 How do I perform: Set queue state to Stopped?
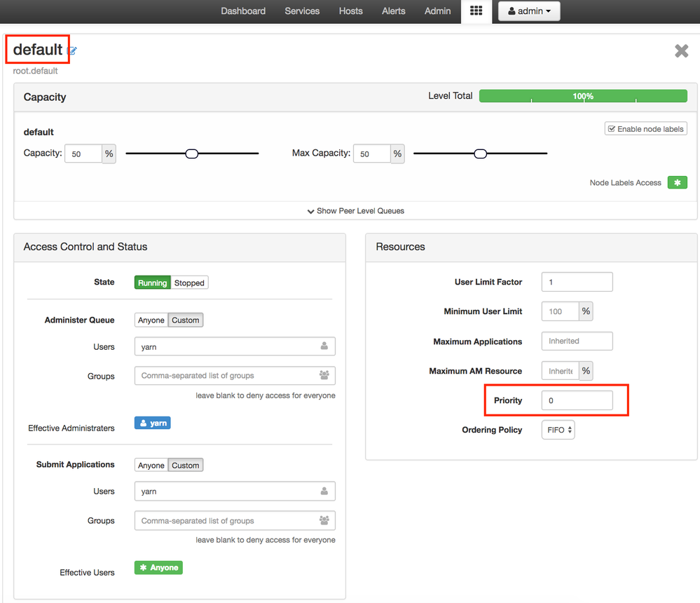pos(189,283)
